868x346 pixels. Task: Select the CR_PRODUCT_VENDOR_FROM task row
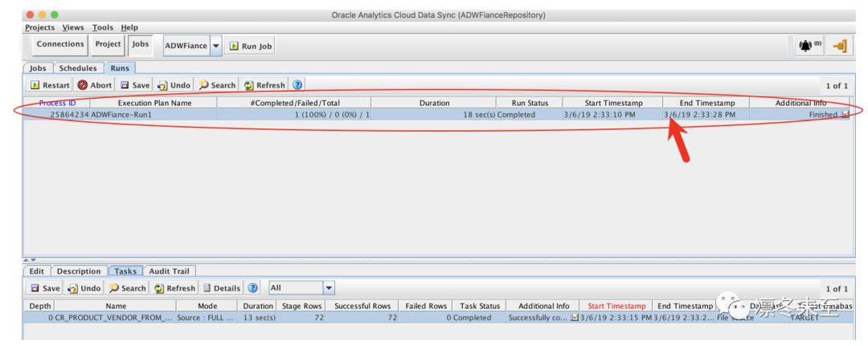(437, 318)
